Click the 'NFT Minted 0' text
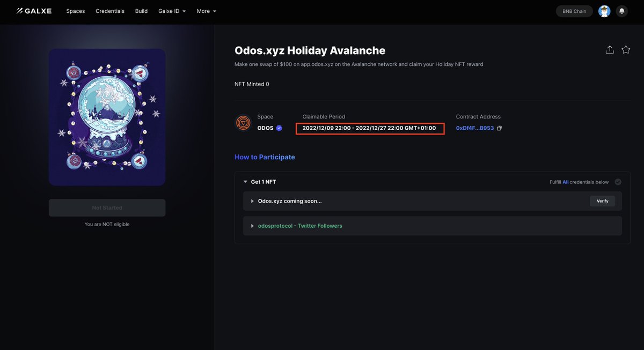Screen dimensions: 644x350 pyautogui.click(x=252, y=84)
